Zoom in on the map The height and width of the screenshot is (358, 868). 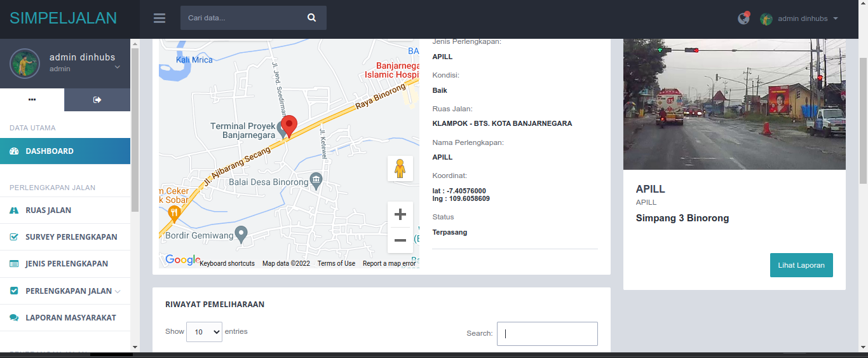pos(400,214)
